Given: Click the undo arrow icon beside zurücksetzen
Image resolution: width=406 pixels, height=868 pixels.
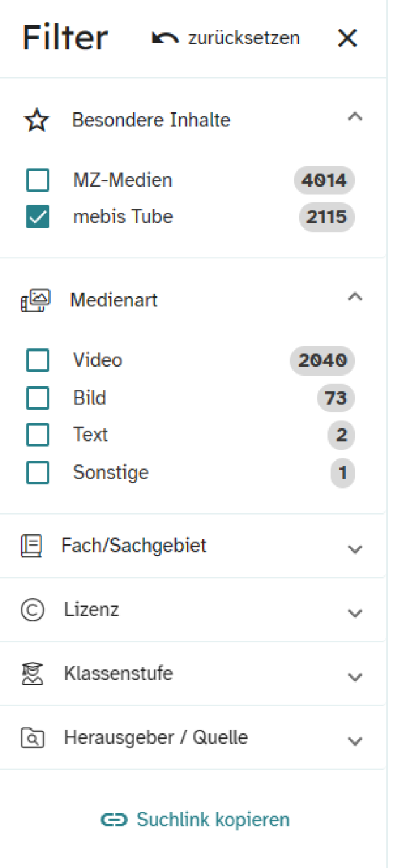Looking at the screenshot, I should click(165, 39).
